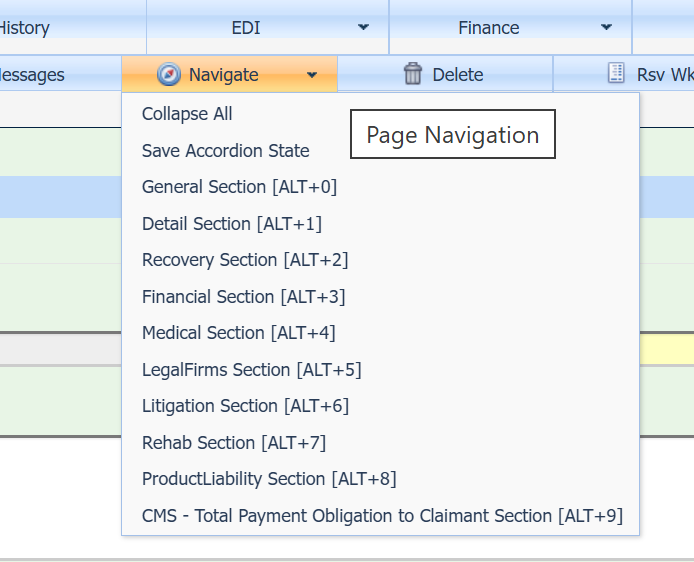Jump to Rehab Section [ALT+7]
This screenshot has width=694, height=562.
click(x=233, y=443)
